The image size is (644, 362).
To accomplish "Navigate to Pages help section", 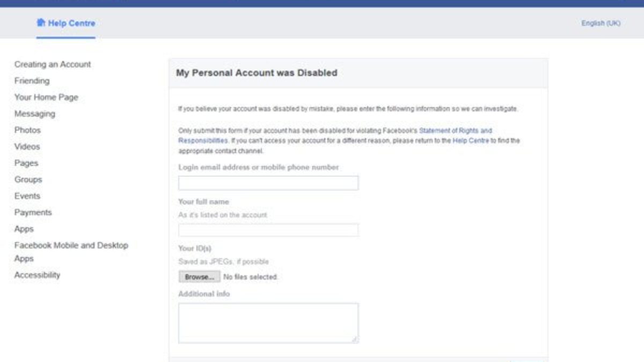I will pos(26,163).
